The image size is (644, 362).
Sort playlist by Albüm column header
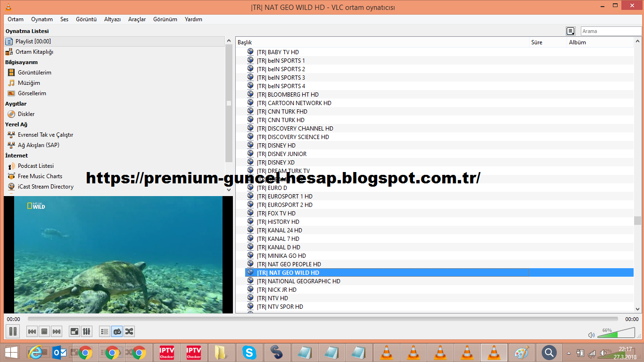(600, 42)
